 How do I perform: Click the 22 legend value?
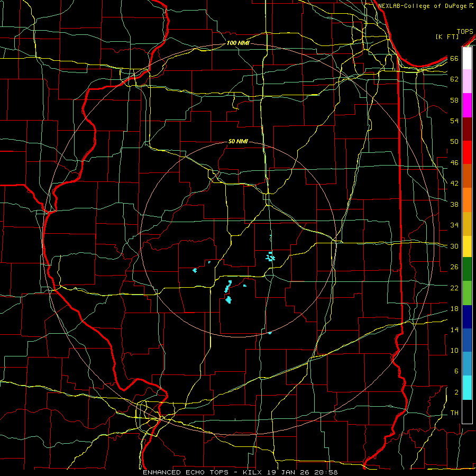coord(454,288)
